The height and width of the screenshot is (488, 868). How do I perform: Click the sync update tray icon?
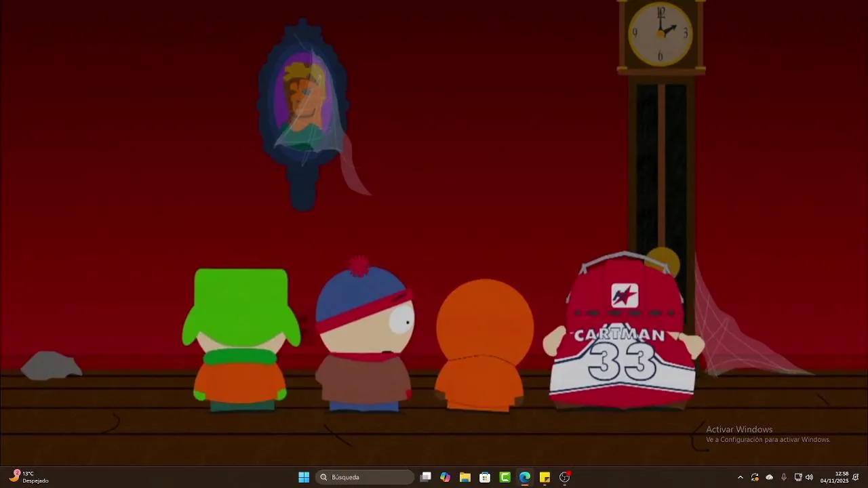[x=755, y=477]
